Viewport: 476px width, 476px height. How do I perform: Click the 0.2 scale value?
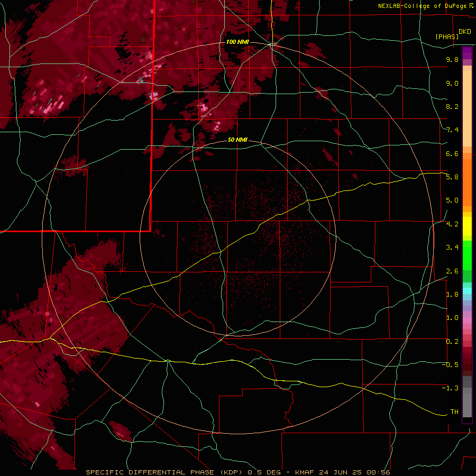452,342
